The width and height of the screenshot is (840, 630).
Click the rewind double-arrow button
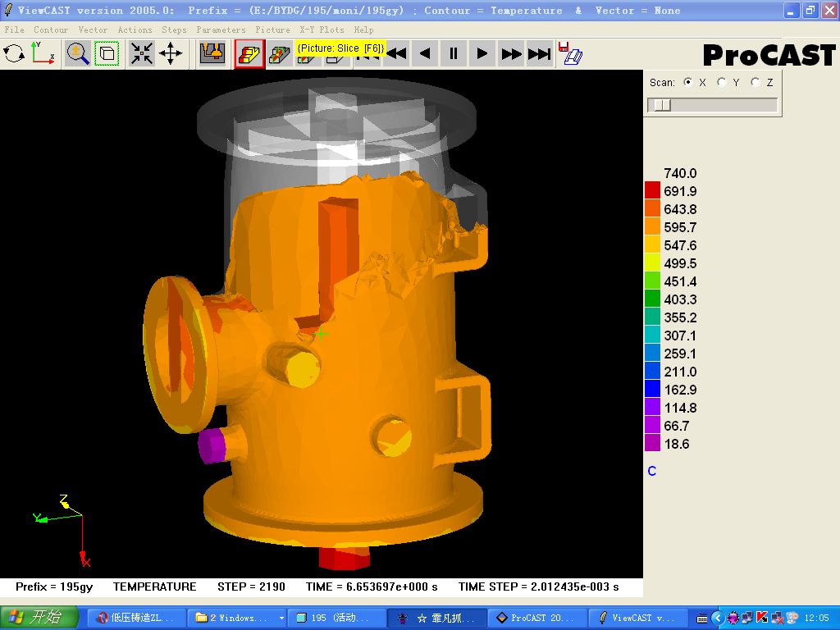click(396, 53)
